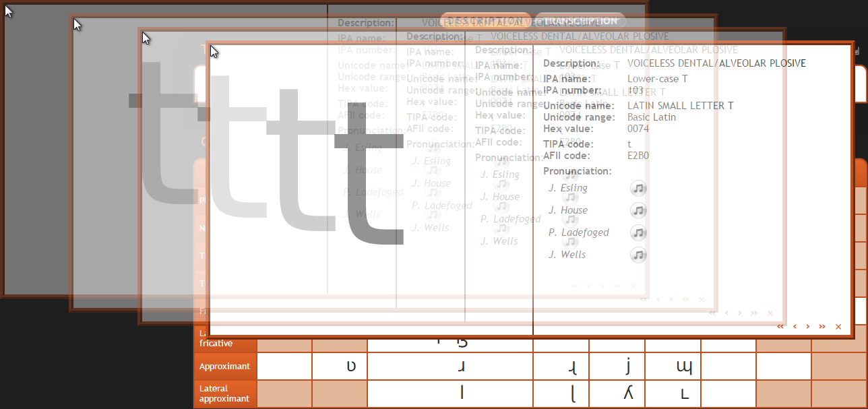Play J. House pronunciation audio

638,210
